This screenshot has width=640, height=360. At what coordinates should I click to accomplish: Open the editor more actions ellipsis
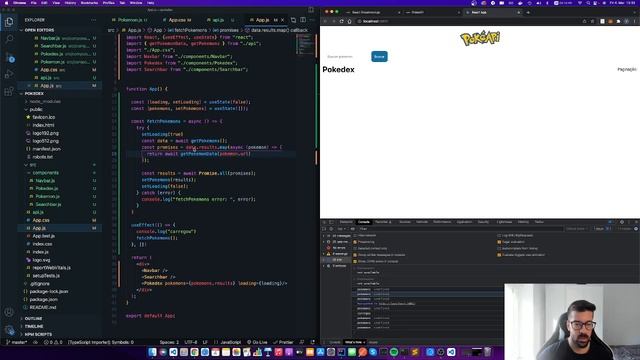tap(312, 20)
